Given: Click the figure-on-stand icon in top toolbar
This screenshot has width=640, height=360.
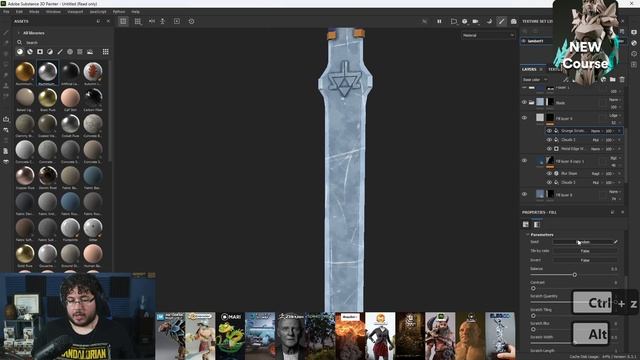Looking at the screenshot, I should pos(162,21).
